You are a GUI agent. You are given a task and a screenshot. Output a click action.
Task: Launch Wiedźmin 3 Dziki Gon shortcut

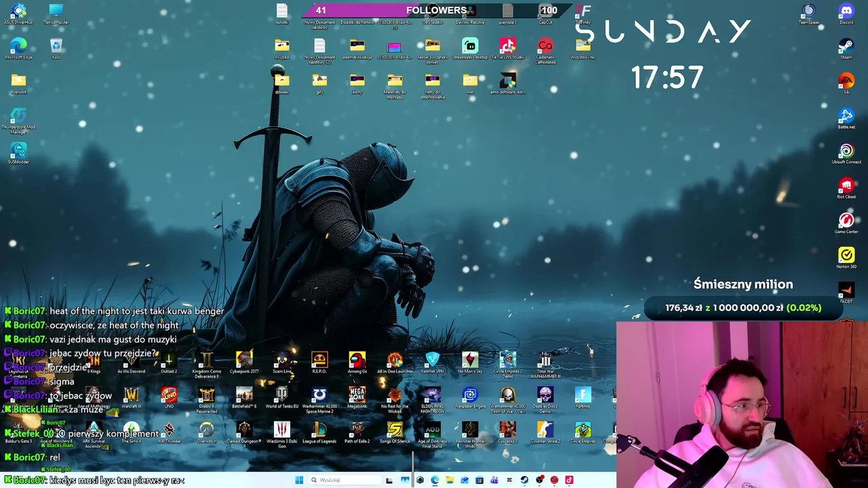pos(282,434)
